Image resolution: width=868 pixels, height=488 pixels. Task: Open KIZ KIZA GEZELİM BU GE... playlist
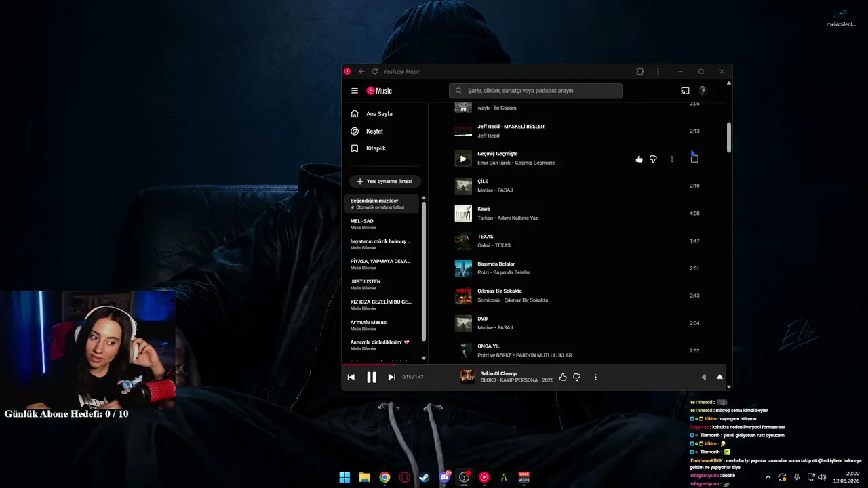tap(381, 305)
